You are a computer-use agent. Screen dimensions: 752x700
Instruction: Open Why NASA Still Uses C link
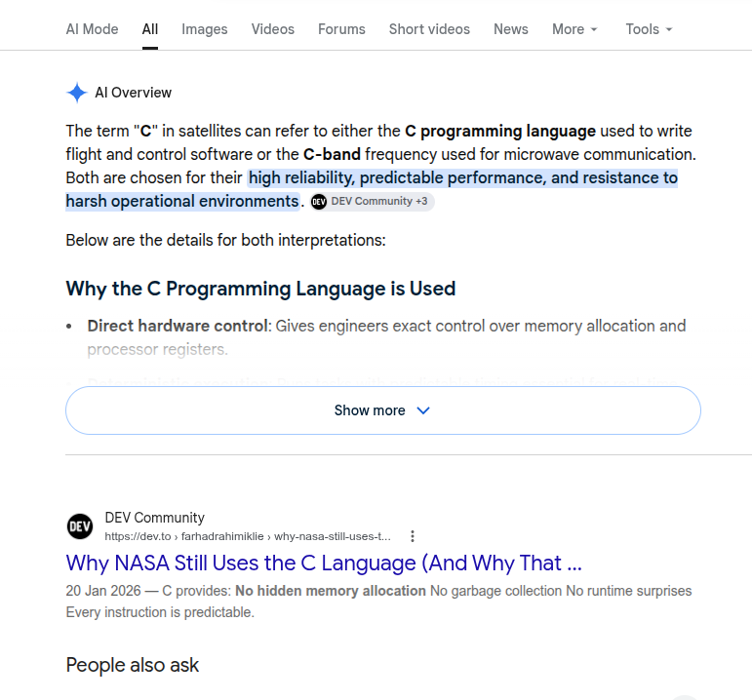click(324, 563)
